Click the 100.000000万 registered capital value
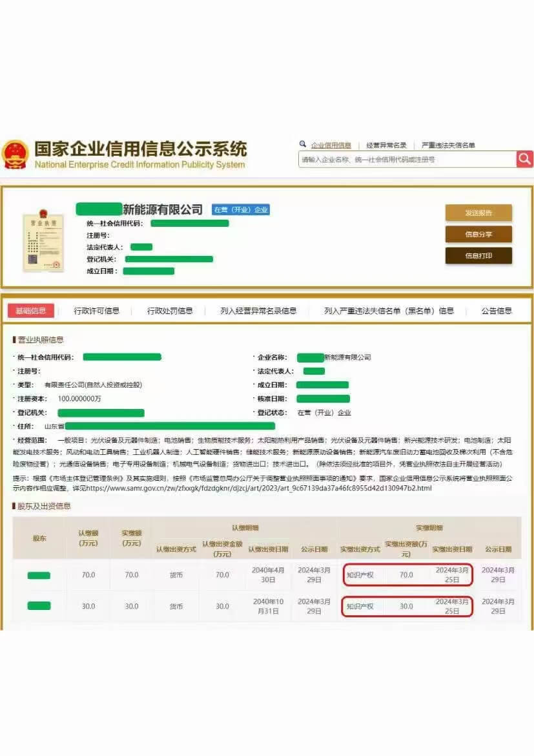Image resolution: width=534 pixels, height=756 pixels. [79, 399]
